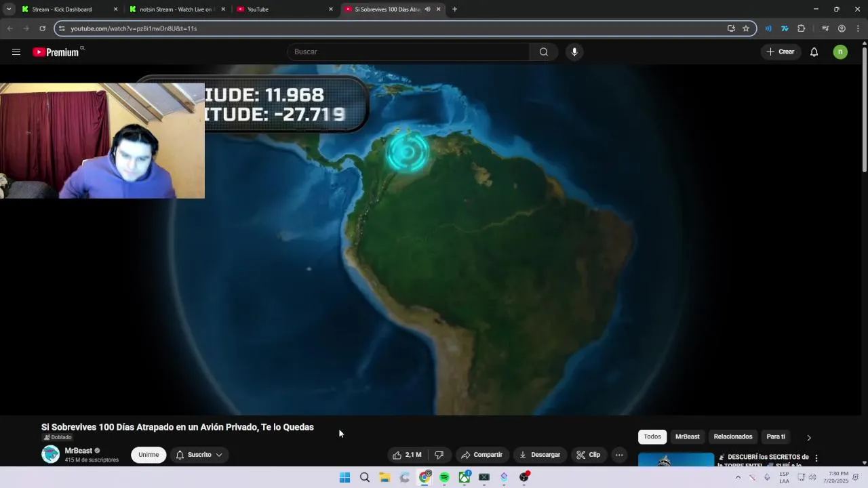This screenshot has width=868, height=488.
Task: Open the DESCUBRÍ los SECRETOS video title
Action: [764, 460]
